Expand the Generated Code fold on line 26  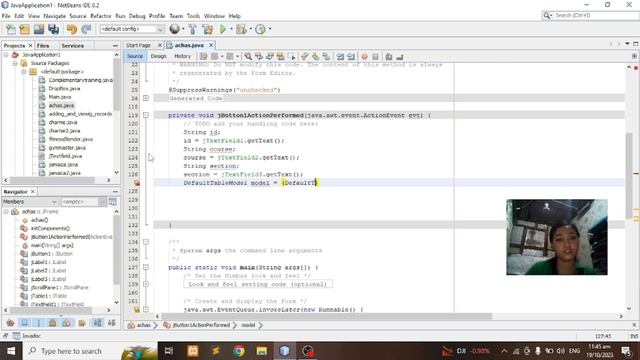pos(146,98)
